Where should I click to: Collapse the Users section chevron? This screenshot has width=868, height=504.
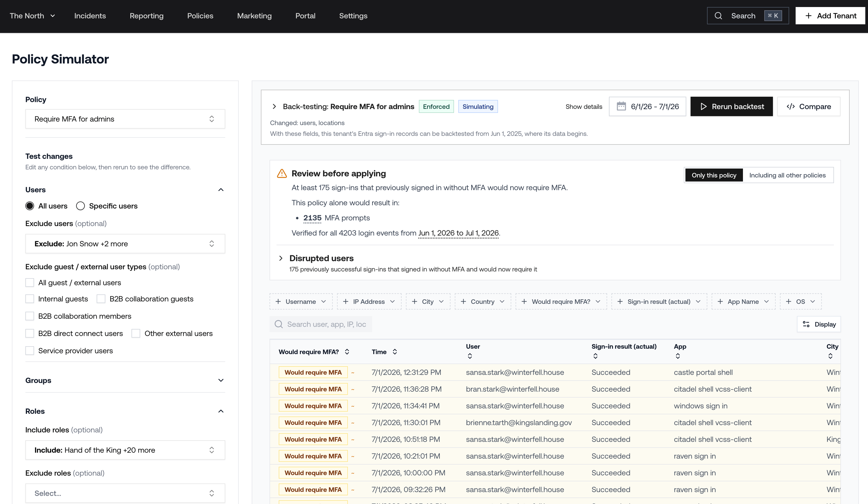[x=221, y=190]
